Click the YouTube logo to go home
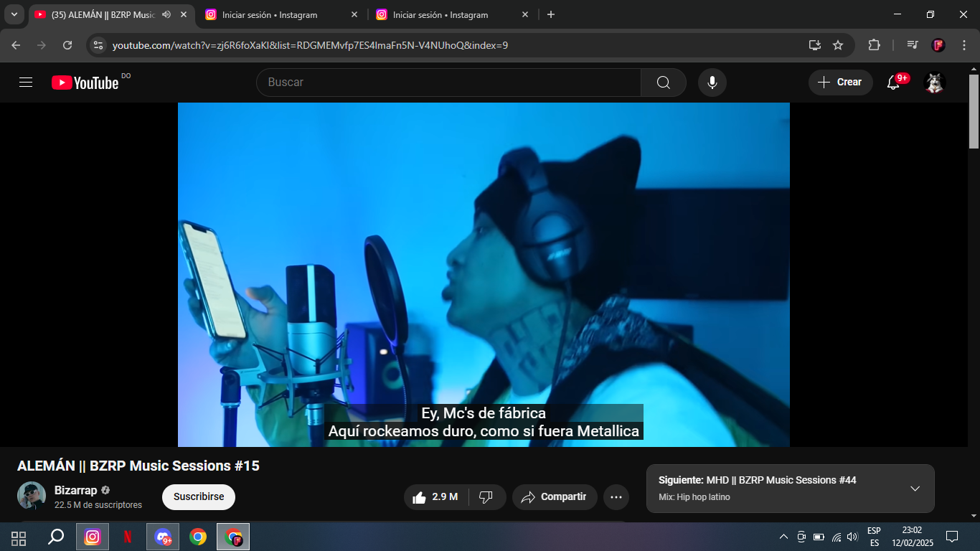Screen dimensions: 980x551 point(85,83)
